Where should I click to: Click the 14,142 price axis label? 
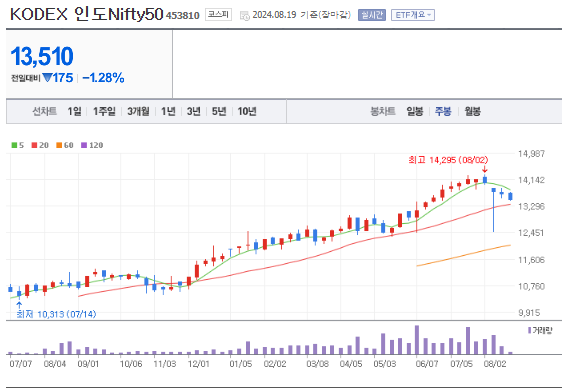pyautogui.click(x=531, y=180)
